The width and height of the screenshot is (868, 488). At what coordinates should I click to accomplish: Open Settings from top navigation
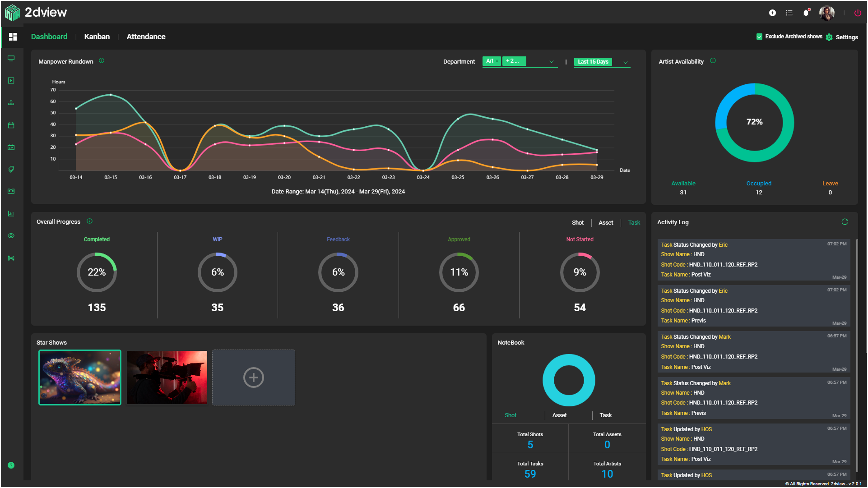tap(843, 37)
